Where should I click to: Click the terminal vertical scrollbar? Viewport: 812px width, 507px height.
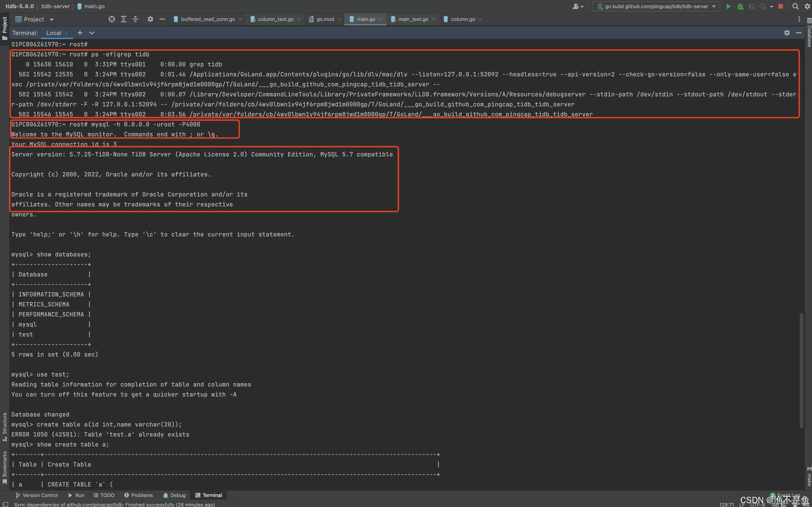pos(801,371)
